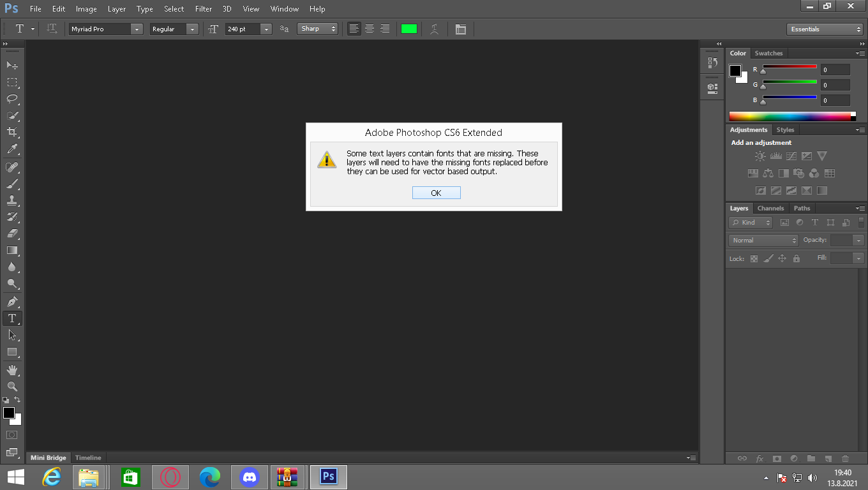Toggle the filter for type layers
The image size is (868, 490).
tap(815, 223)
